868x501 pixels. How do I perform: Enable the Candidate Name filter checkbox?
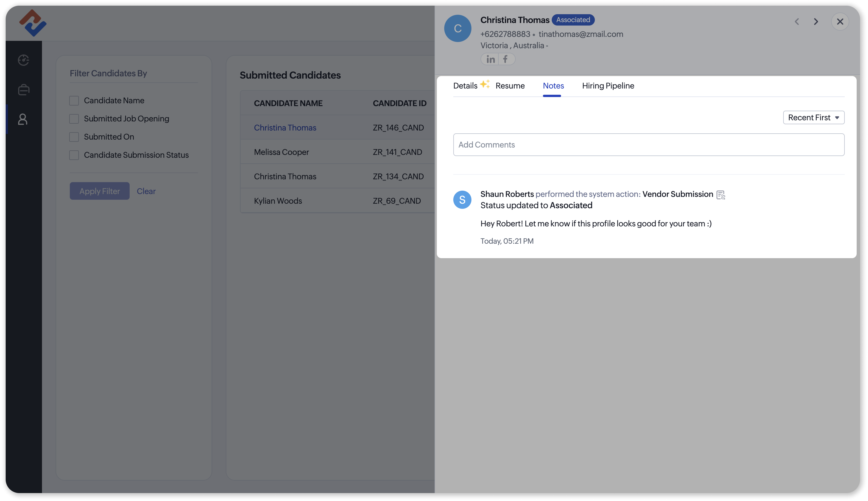(74, 100)
